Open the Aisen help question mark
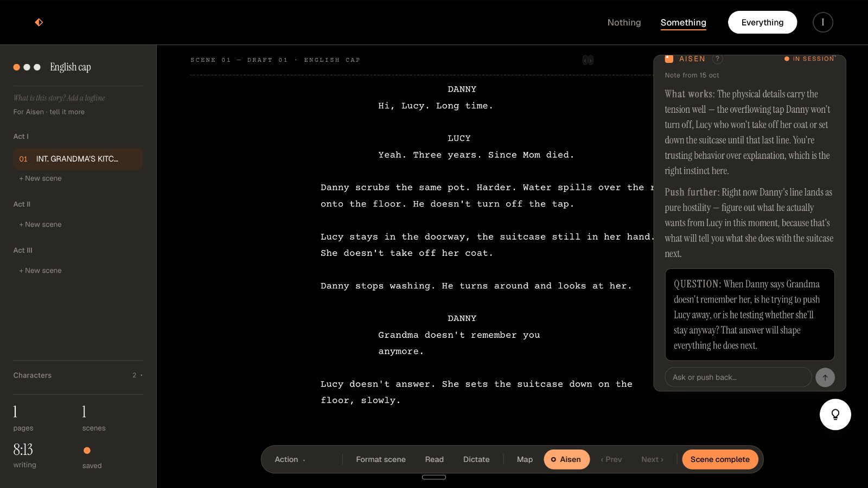This screenshot has width=868, height=488. (x=718, y=59)
